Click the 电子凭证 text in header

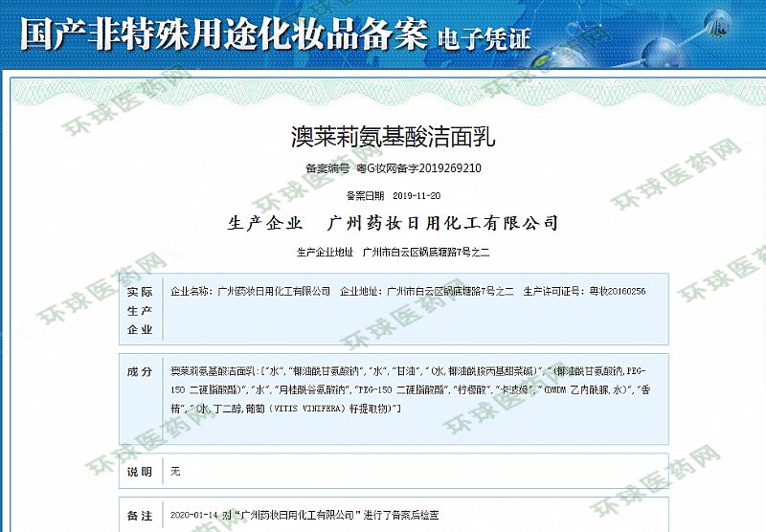483,38
